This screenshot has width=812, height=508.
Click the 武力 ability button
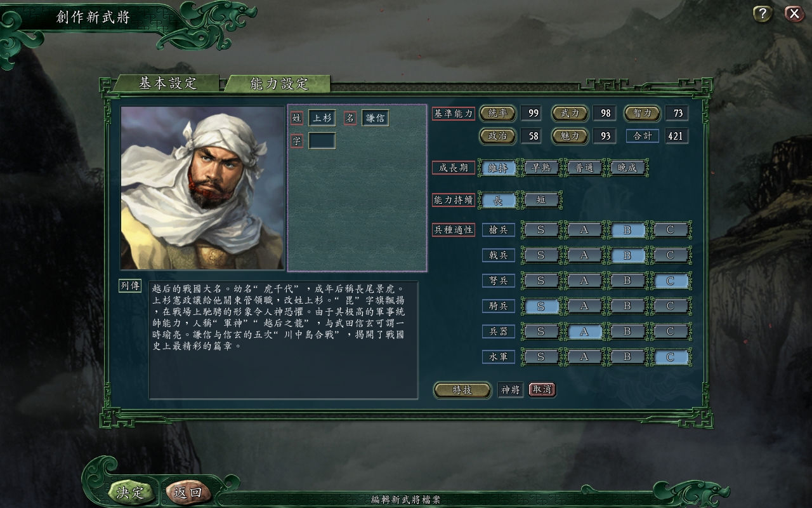tap(570, 113)
